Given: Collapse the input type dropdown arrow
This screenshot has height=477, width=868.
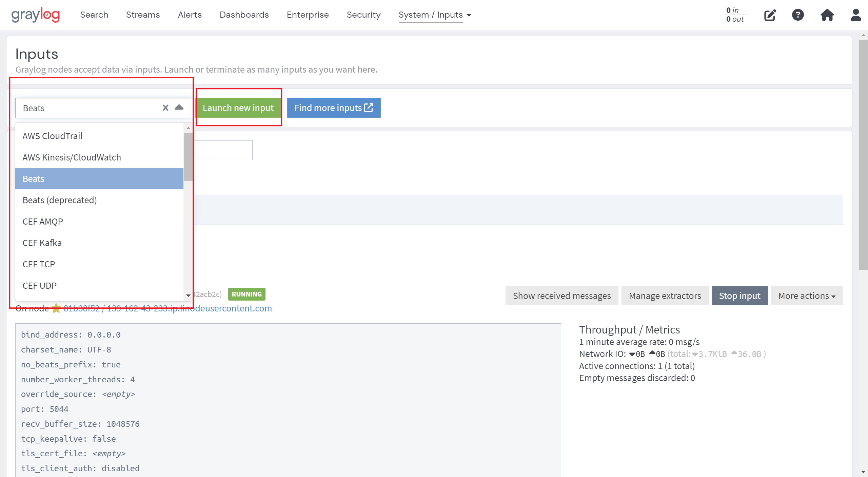Looking at the screenshot, I should 179,108.
